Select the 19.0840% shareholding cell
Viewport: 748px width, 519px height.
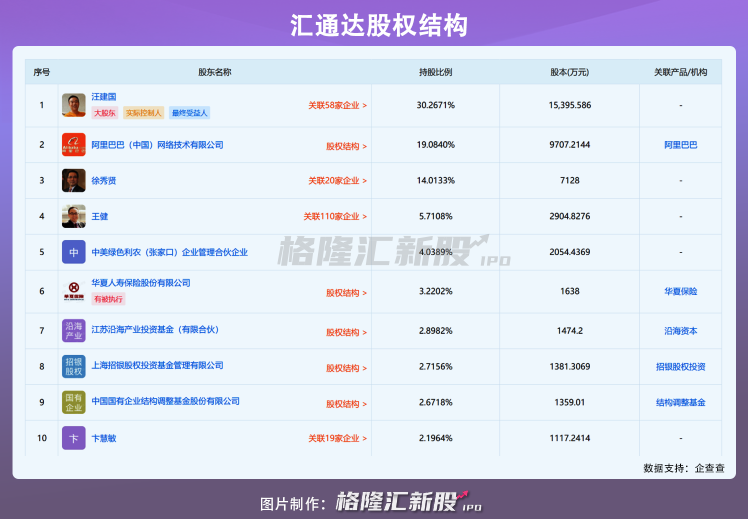[x=436, y=145]
